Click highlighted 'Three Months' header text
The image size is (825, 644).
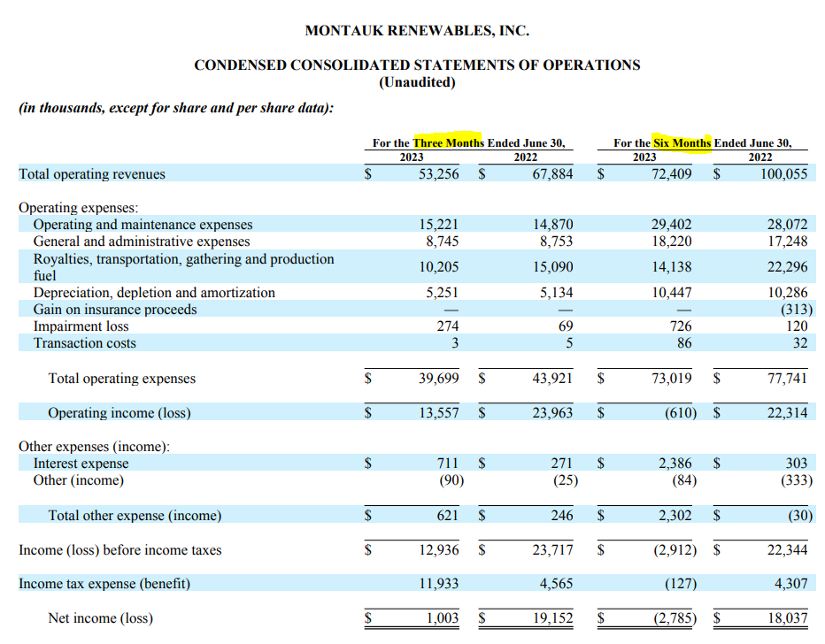448,142
